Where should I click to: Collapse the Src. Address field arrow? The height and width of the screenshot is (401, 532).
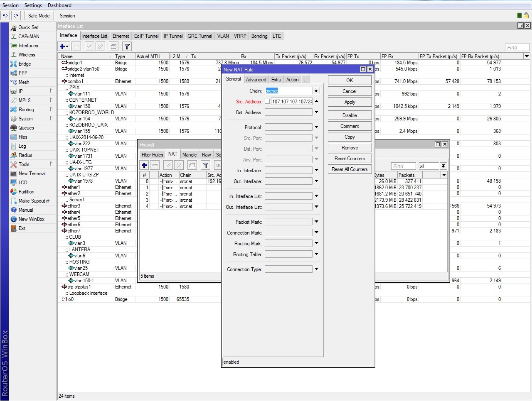pos(316,101)
